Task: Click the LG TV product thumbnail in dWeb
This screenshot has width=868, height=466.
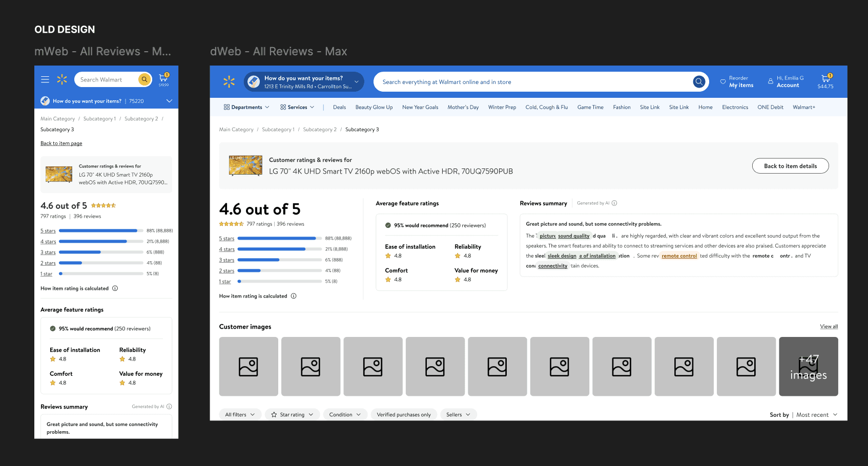Action: [x=245, y=165]
